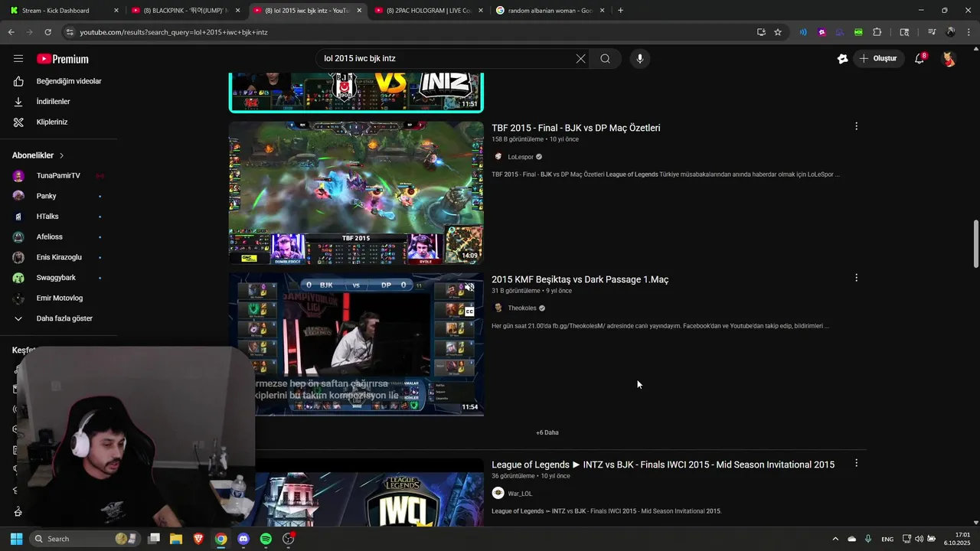Open the YouTube hamburger guide menu
Screen dimensions: 980x551
click(18, 58)
